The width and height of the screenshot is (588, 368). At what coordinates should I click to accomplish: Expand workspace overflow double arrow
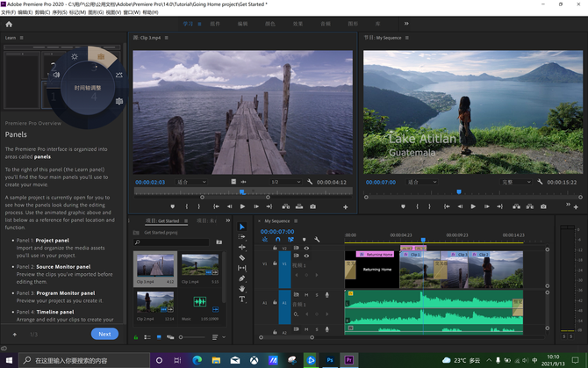click(406, 24)
